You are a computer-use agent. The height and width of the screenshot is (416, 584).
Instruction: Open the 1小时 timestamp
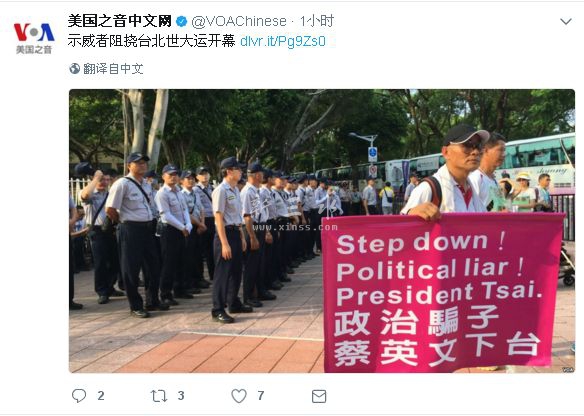click(x=317, y=21)
